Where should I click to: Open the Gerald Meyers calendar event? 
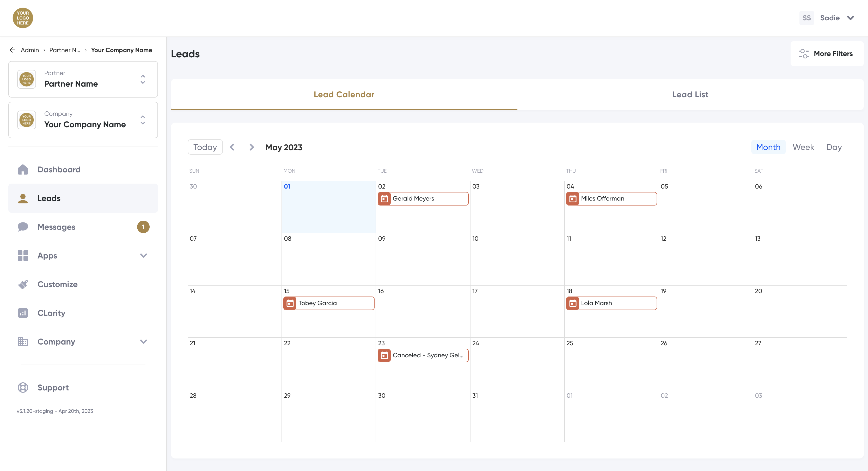(x=423, y=198)
